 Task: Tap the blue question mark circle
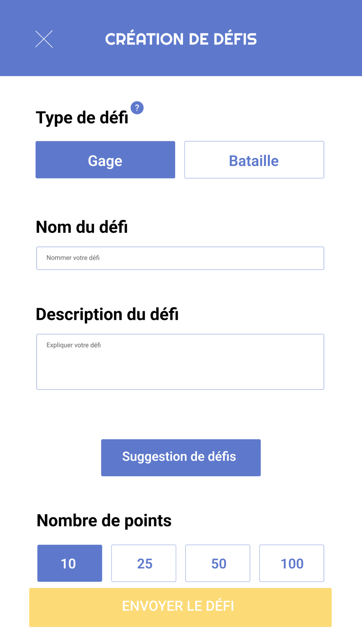pyautogui.click(x=137, y=108)
